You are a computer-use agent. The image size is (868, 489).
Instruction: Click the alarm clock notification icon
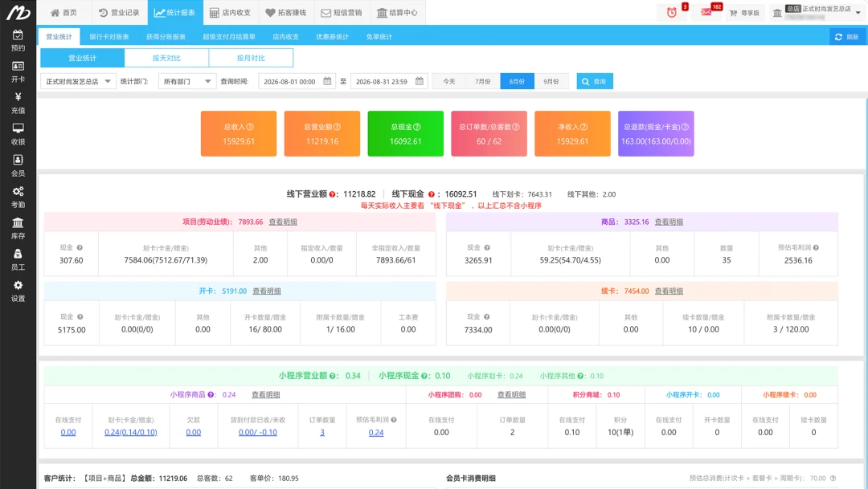[x=671, y=12]
